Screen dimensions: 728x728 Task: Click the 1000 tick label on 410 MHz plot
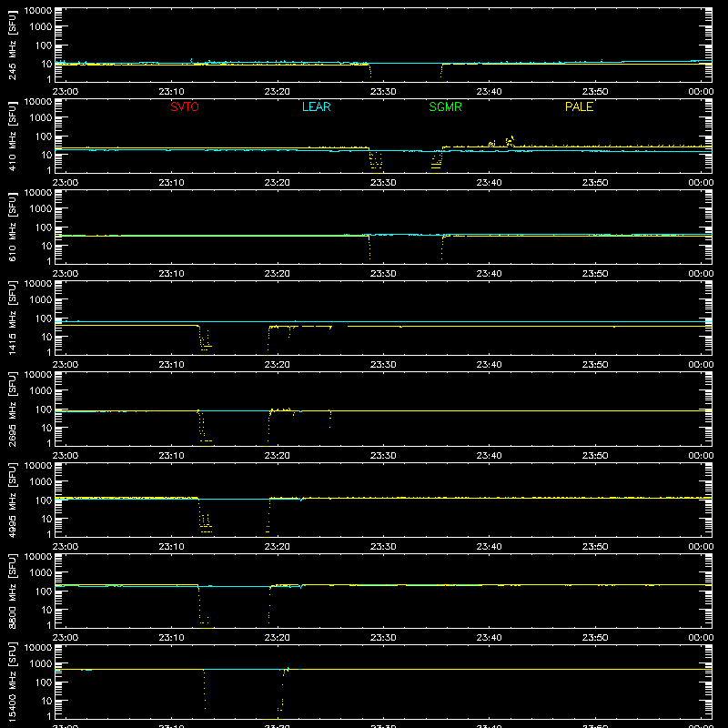(40, 118)
